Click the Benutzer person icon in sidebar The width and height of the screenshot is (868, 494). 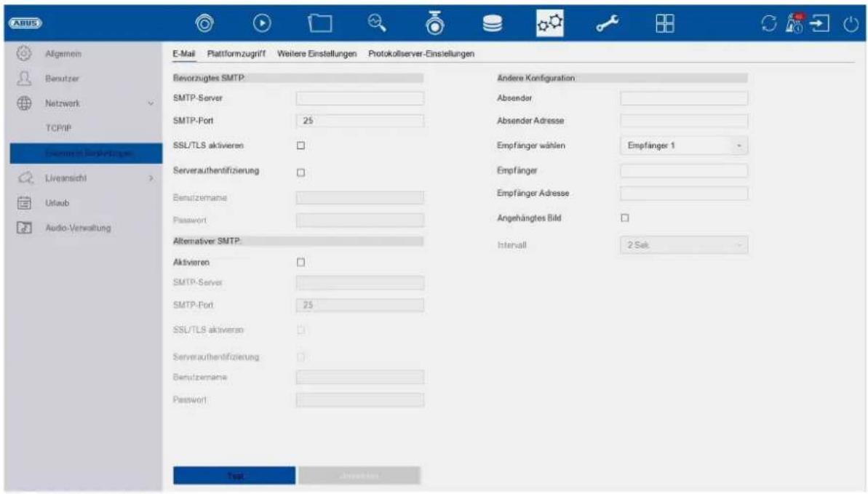click(x=24, y=78)
